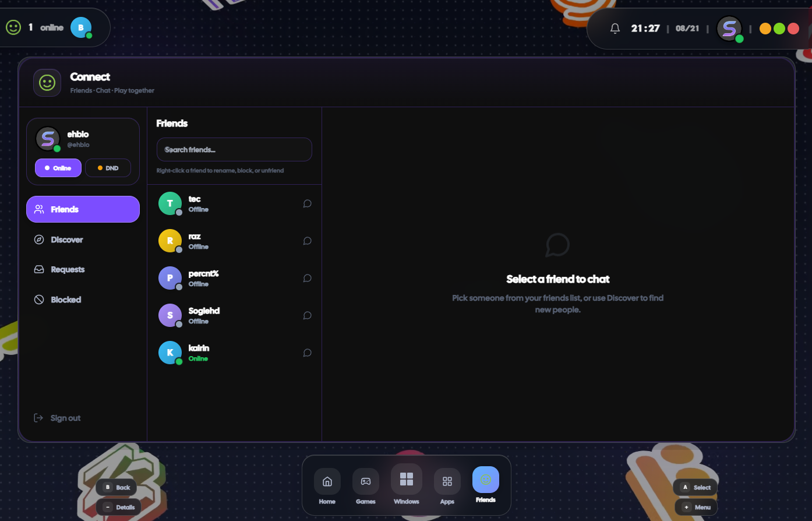Open the Blocked section
The width and height of the screenshot is (812, 521).
(83, 300)
